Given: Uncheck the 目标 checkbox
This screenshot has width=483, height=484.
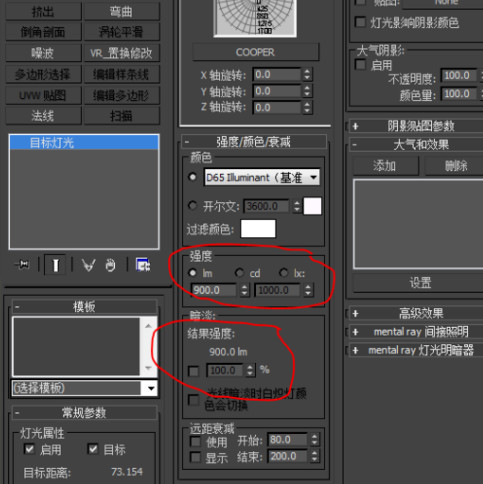Looking at the screenshot, I should point(93,449).
